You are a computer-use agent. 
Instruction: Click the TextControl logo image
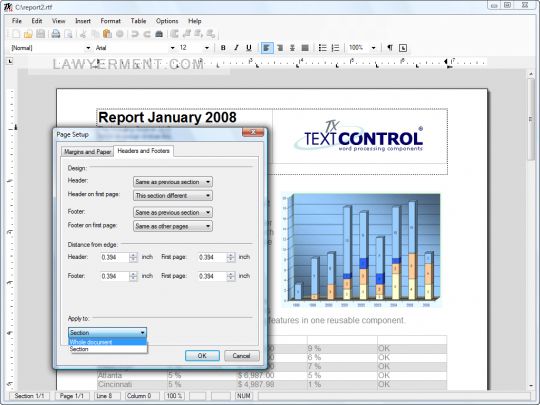pyautogui.click(x=359, y=137)
